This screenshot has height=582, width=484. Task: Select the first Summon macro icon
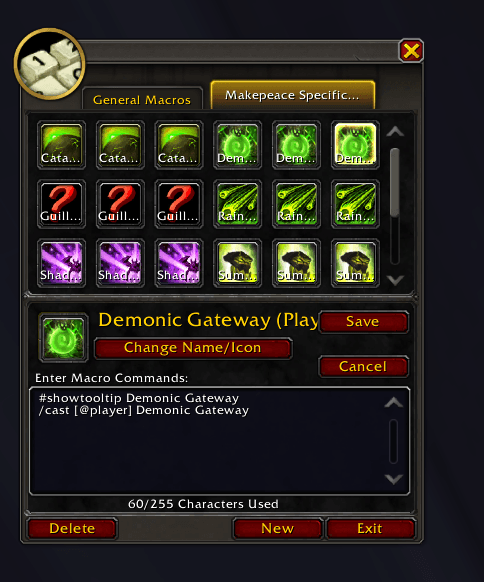tap(238, 263)
